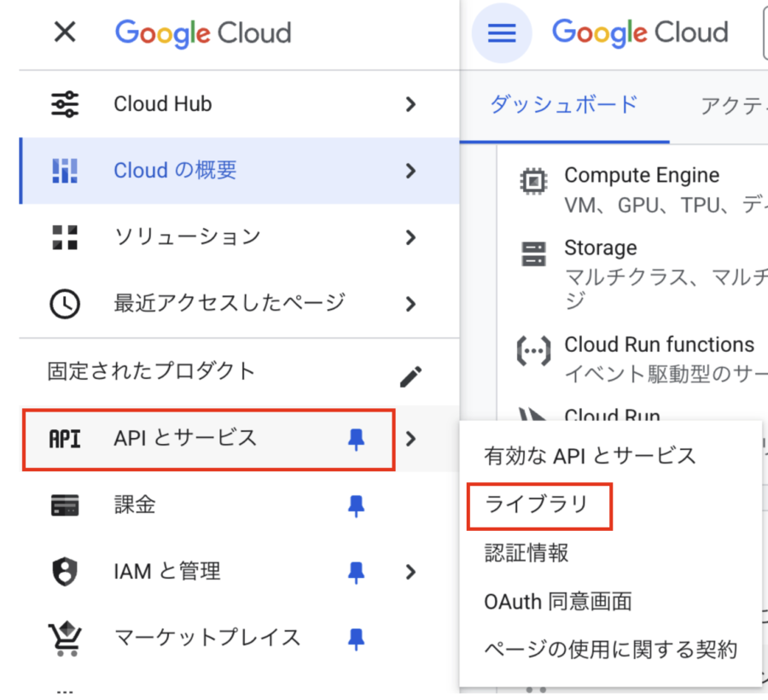Screen dimensions: 768x700
Task: Open 認証情報 in the submenu
Action: 526,553
